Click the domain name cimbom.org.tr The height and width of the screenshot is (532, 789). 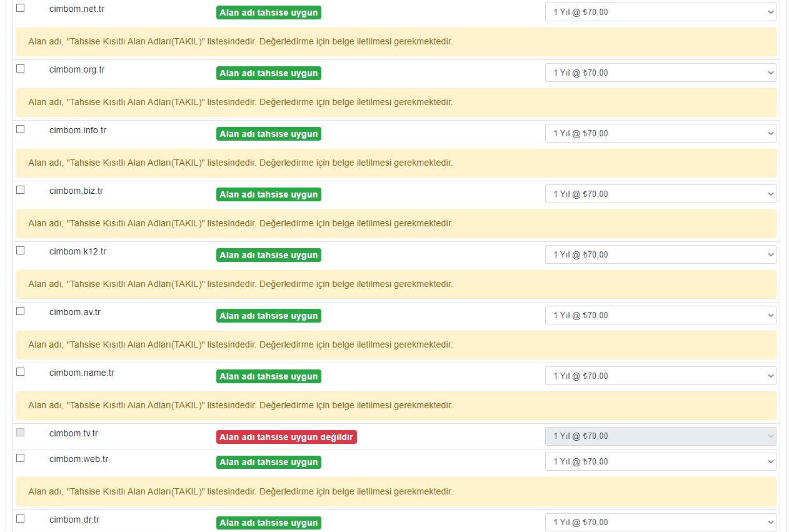(77, 69)
